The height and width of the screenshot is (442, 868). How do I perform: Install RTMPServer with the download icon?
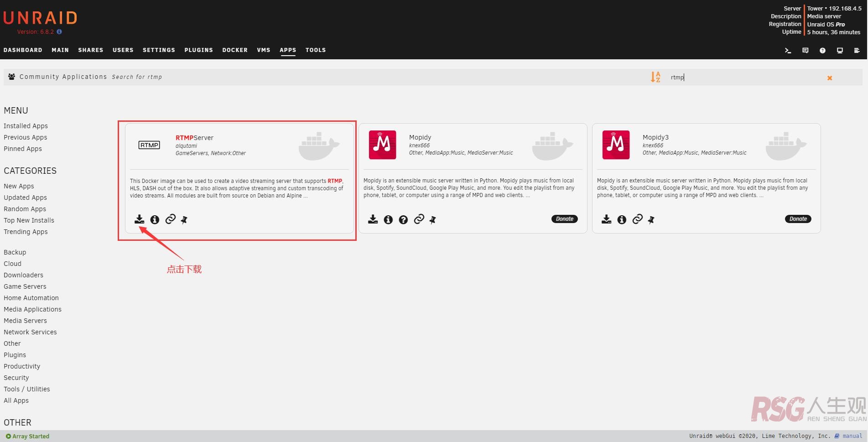tap(139, 219)
